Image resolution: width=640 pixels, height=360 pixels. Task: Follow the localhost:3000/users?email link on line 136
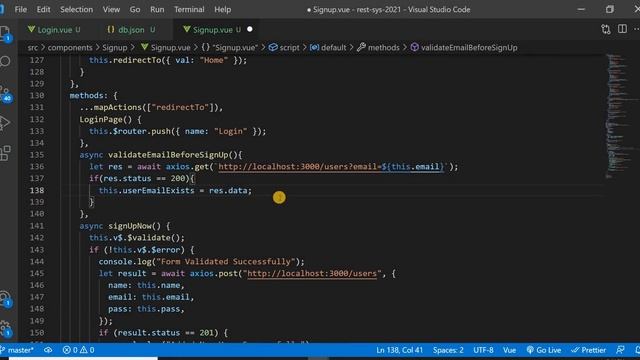(331, 167)
